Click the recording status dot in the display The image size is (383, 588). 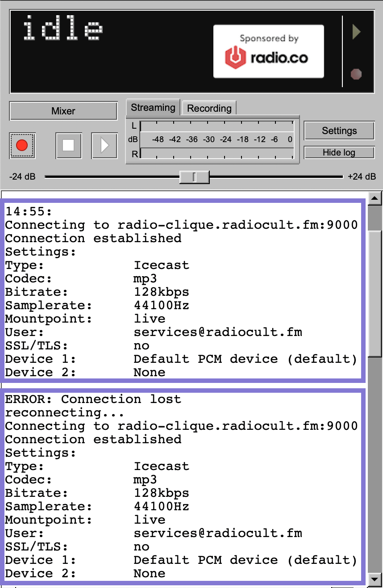[x=356, y=74]
